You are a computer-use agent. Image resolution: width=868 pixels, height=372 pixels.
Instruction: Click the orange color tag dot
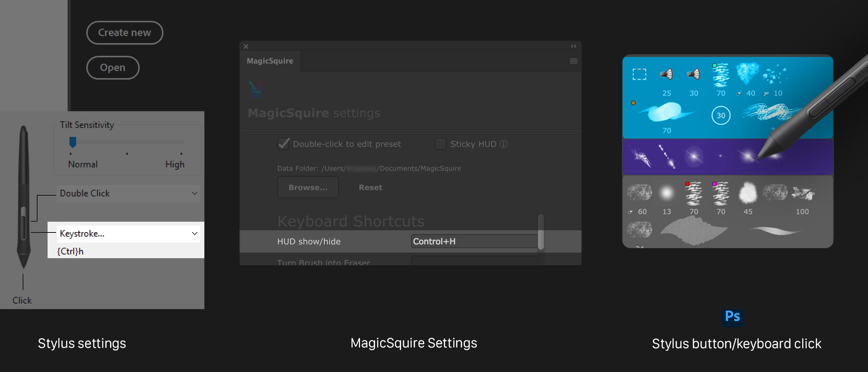(x=633, y=103)
